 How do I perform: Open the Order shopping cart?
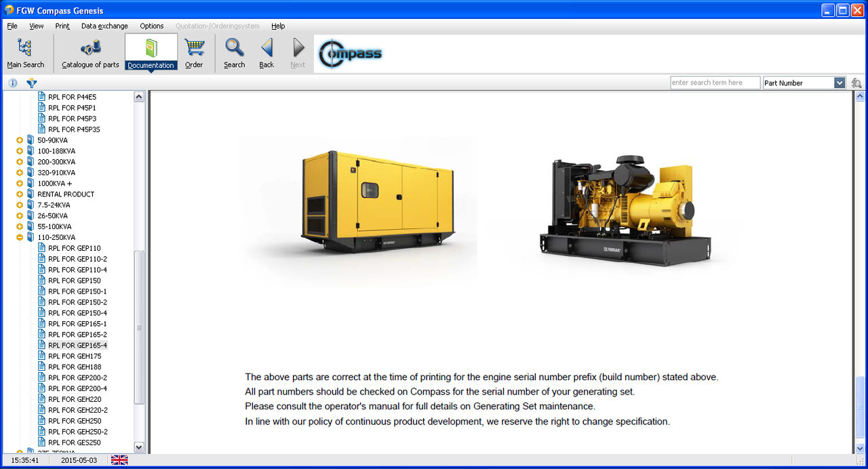click(194, 54)
